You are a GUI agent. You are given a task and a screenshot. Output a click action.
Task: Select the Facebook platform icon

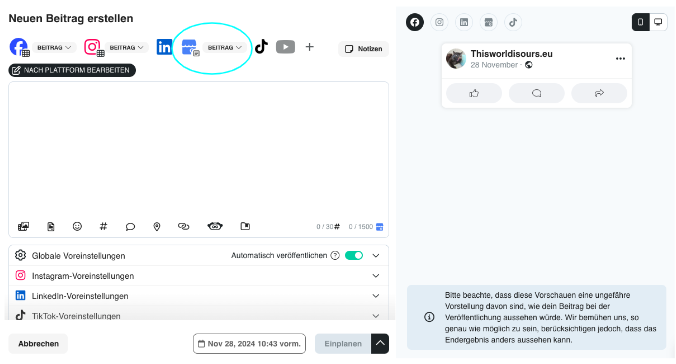point(19,47)
